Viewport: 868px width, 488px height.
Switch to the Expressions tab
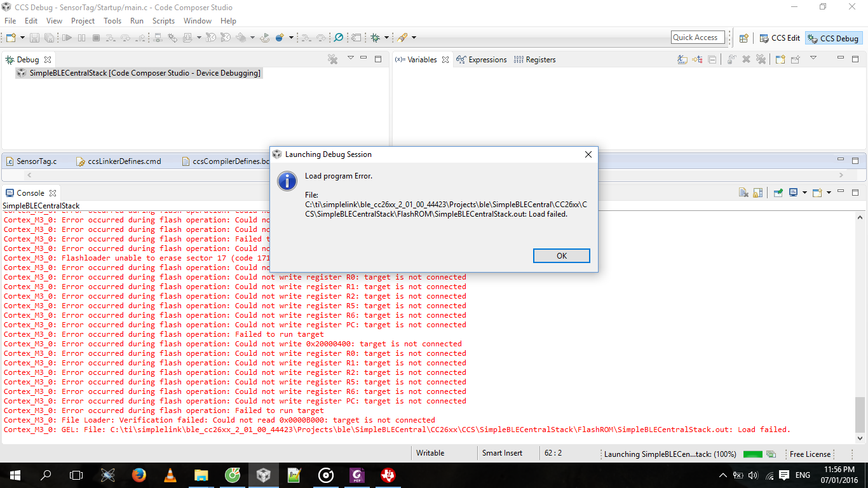(x=482, y=60)
